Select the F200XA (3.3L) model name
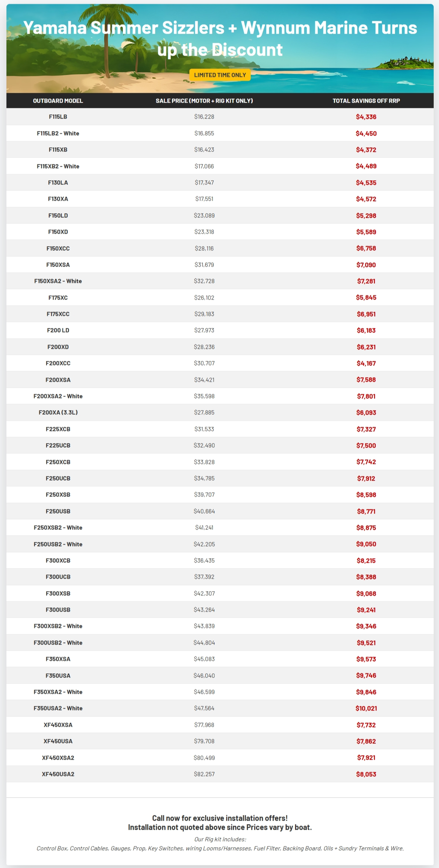Screen dimensions: 439x868 58,412
